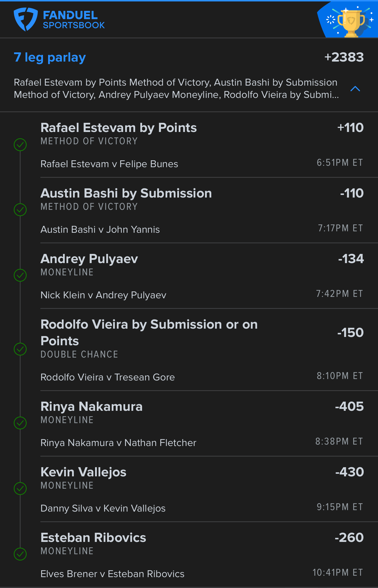Open Austin Bashi v John Yannis matchup

[x=100, y=230]
